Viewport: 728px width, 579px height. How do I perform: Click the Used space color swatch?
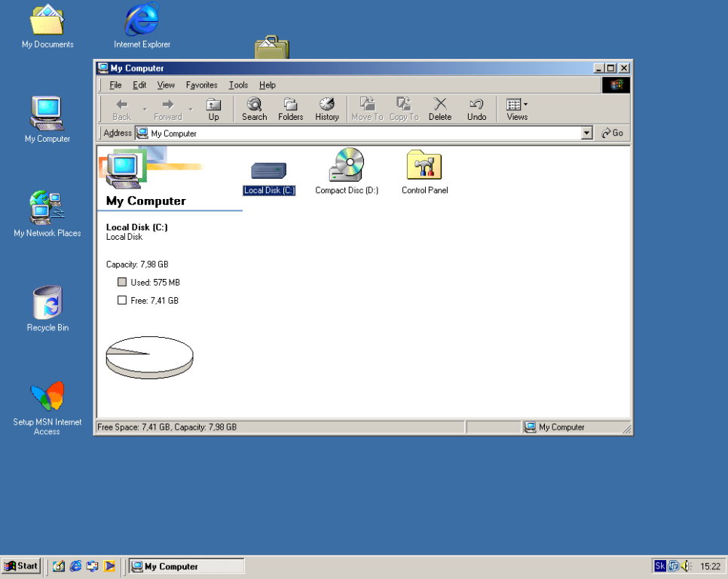(122, 283)
